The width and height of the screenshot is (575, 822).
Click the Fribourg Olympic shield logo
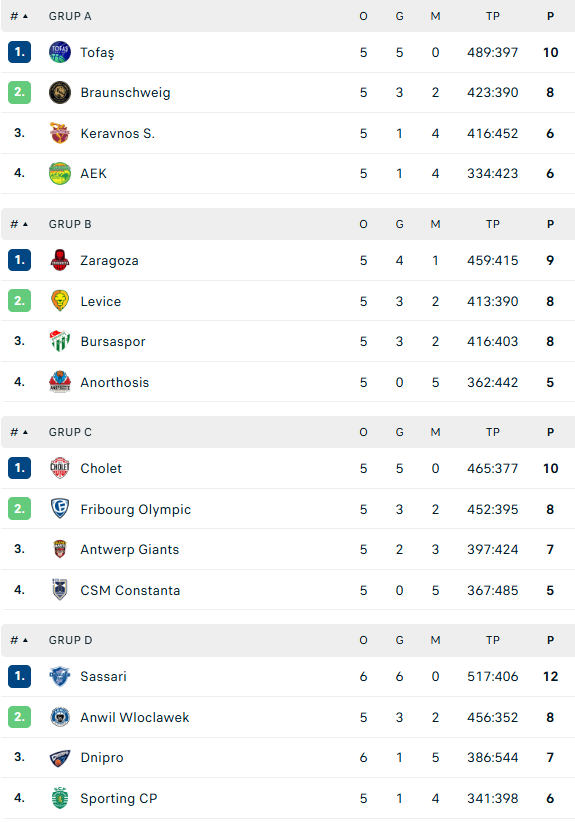[60, 509]
